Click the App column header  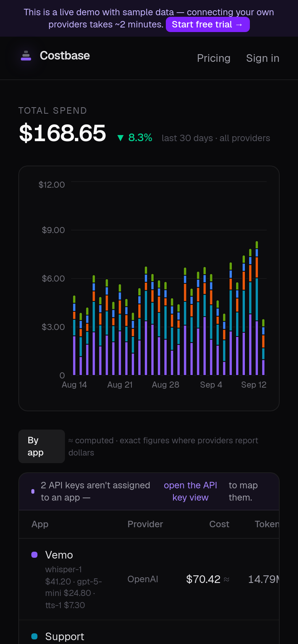tap(40, 524)
